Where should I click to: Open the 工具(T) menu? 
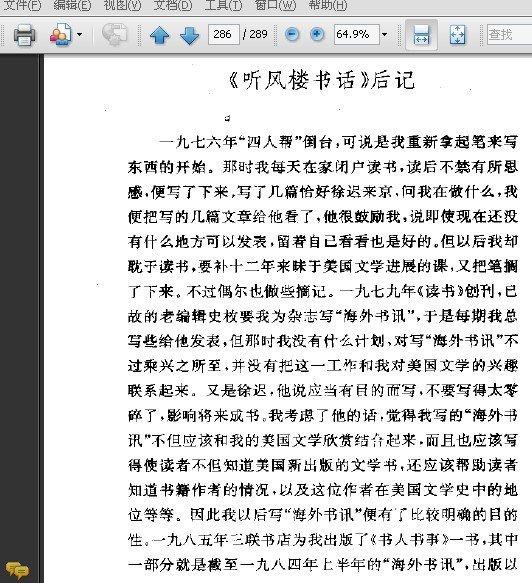[223, 5]
